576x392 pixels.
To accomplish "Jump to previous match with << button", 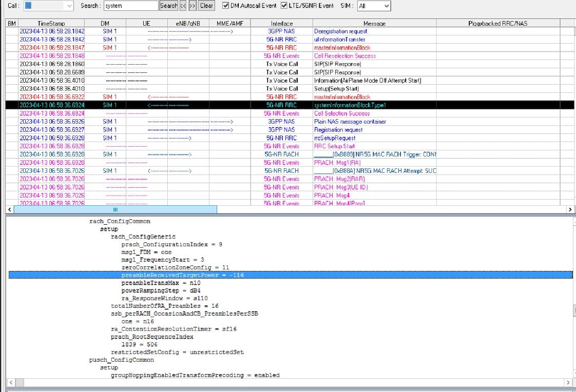I will click(x=183, y=6).
